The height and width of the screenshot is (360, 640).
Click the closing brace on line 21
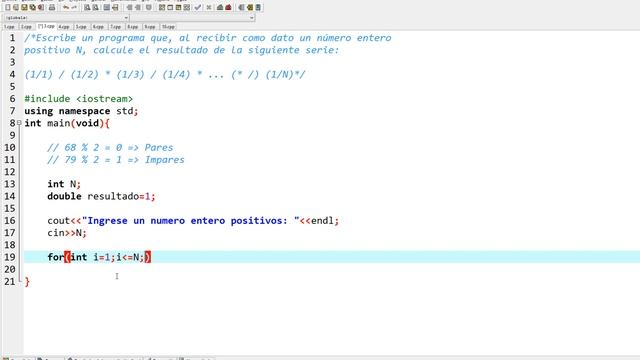(27, 282)
